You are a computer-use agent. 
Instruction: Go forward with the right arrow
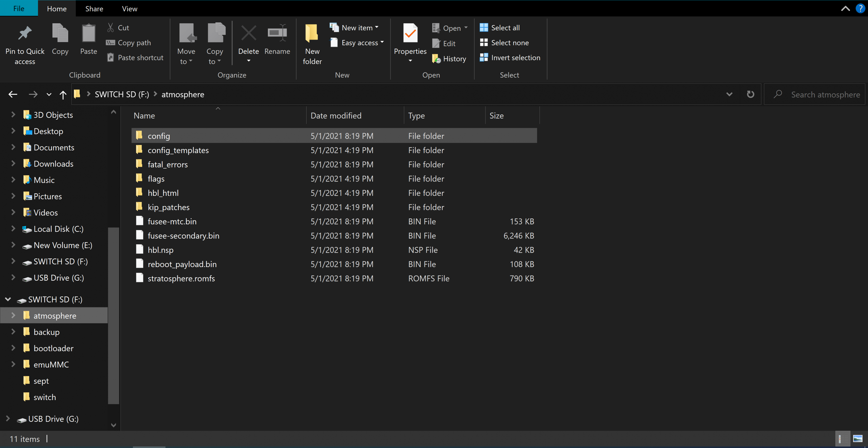click(33, 95)
